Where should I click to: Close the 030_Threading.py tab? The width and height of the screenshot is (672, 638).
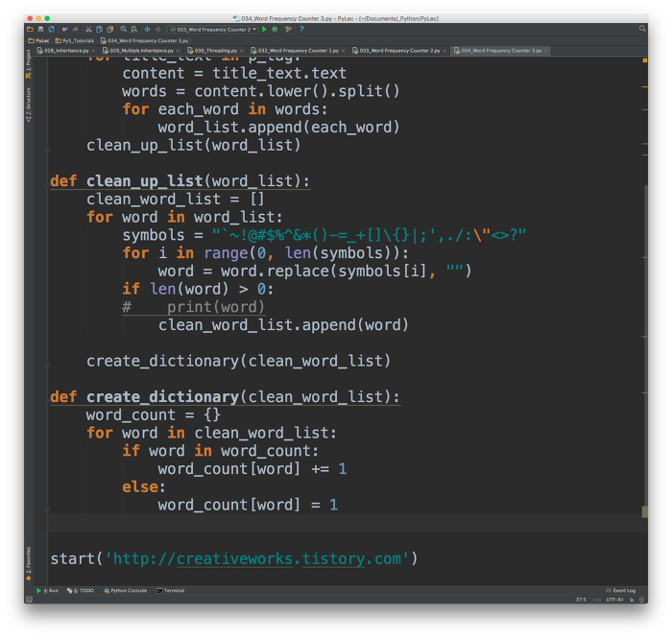pyautogui.click(x=241, y=51)
